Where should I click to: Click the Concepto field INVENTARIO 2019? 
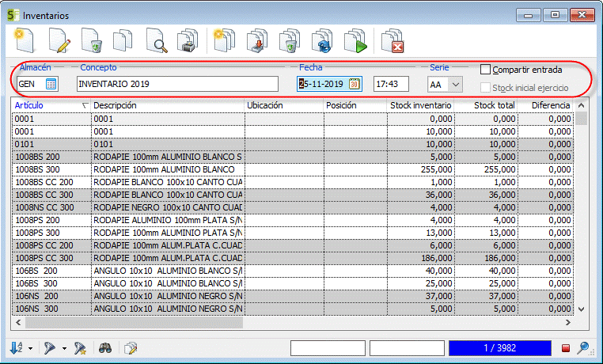(x=177, y=84)
